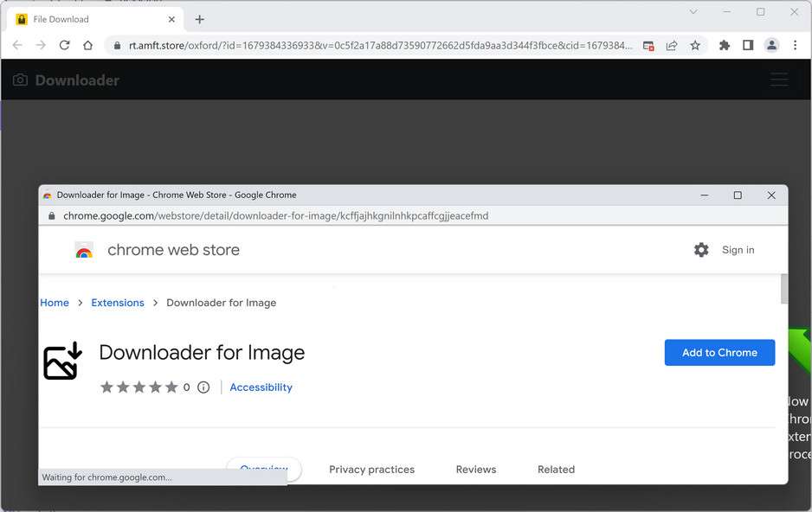The height and width of the screenshot is (512, 812).
Task: Expand the tab search chevron
Action: [x=693, y=12]
